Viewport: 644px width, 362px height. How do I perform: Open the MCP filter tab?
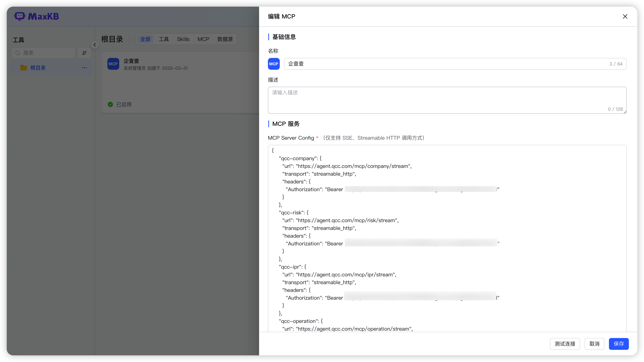pyautogui.click(x=203, y=39)
